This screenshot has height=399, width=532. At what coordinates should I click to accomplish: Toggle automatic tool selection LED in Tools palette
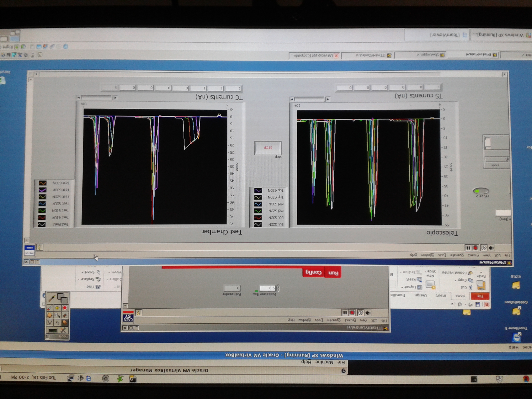point(53,330)
